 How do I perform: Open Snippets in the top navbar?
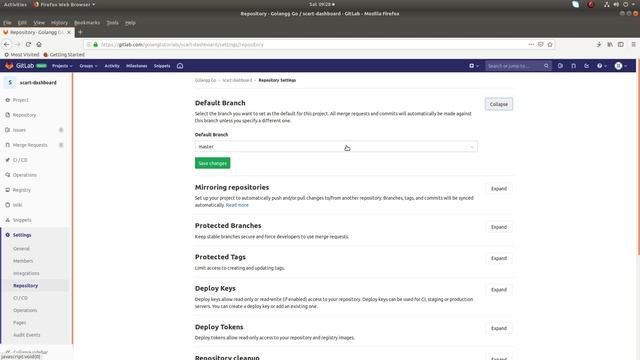point(162,66)
